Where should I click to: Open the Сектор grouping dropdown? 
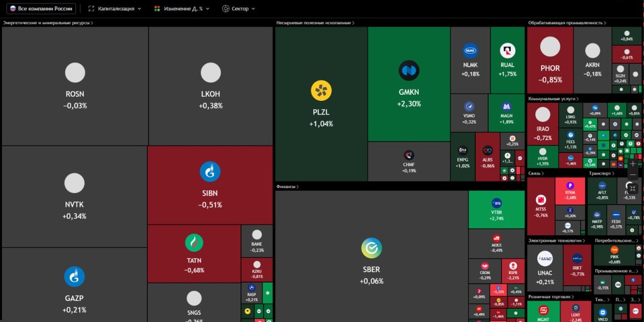click(239, 8)
